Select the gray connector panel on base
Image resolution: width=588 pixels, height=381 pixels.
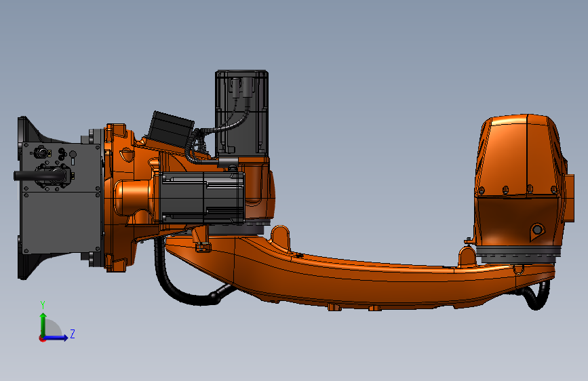coord(62,198)
